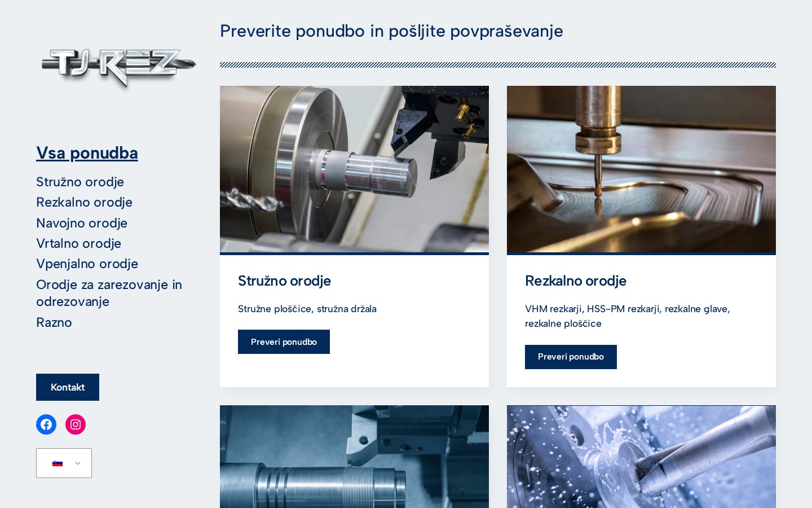Open Navojno orodje sidebar menu item
This screenshot has height=508, width=812.
82,223
